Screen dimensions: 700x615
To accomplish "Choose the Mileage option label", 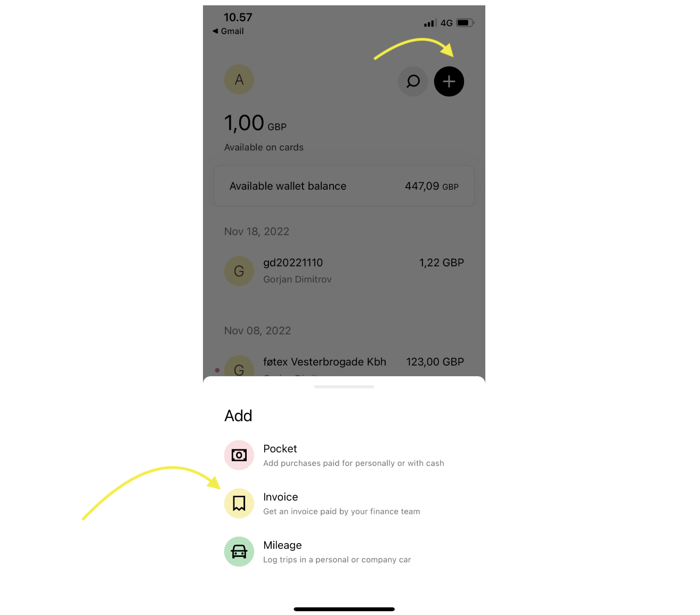I will 282,545.
